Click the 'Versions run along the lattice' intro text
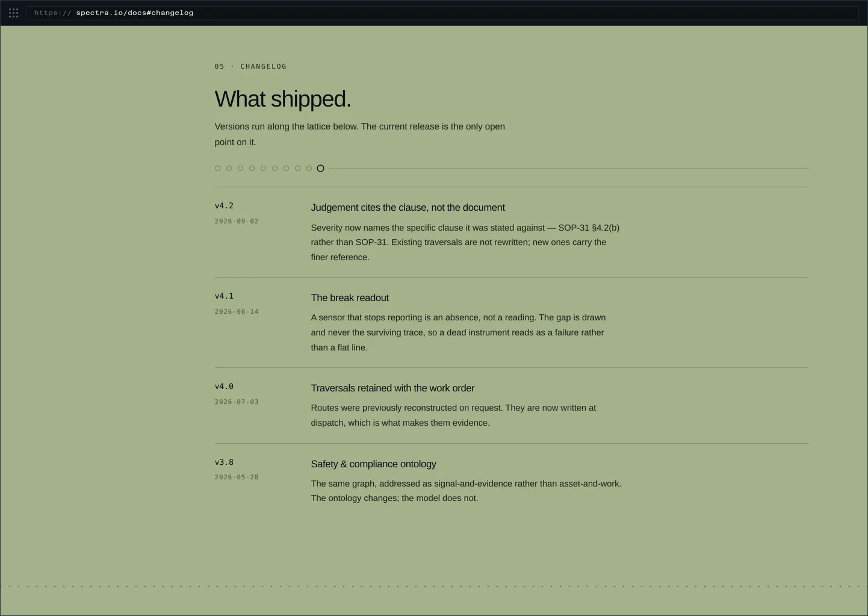This screenshot has width=868, height=616. (x=360, y=134)
